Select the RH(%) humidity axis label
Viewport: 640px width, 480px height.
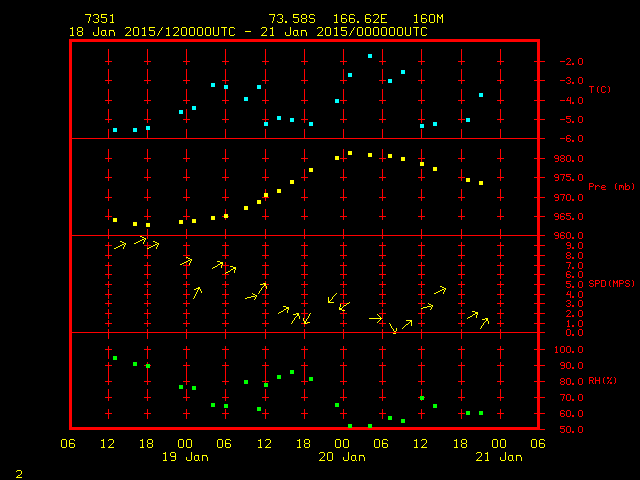(x=602, y=381)
